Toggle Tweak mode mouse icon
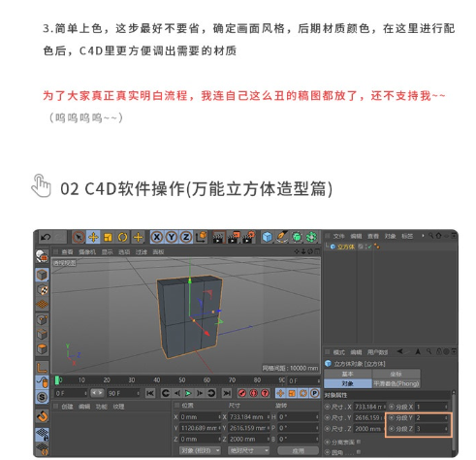Image resolution: width=476 pixels, height=460 pixels. coord(43,382)
